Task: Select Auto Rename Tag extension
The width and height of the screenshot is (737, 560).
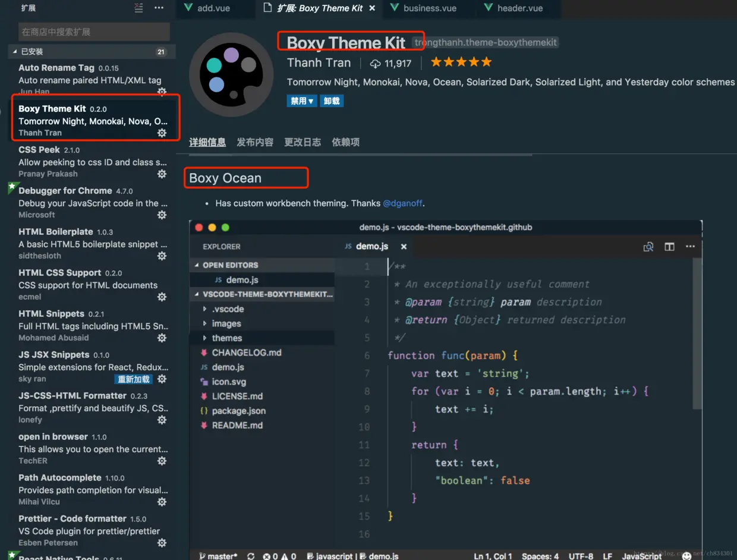Action: click(x=92, y=79)
